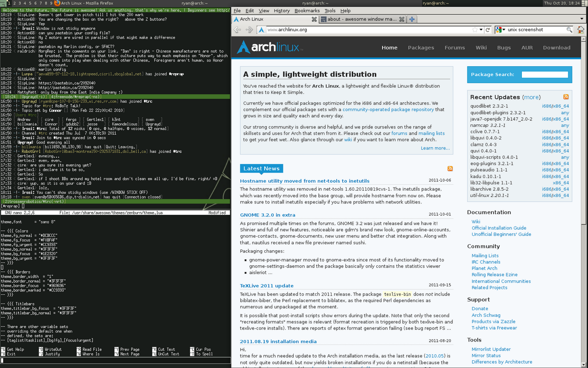Viewport: 588px width, 368px height.
Task: Open the Tools menu
Action: pos(330,11)
